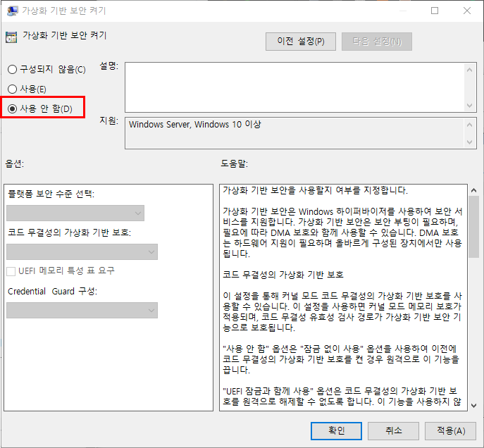Click the '도움말:' label
This screenshot has height=448, width=484.
pos(235,163)
